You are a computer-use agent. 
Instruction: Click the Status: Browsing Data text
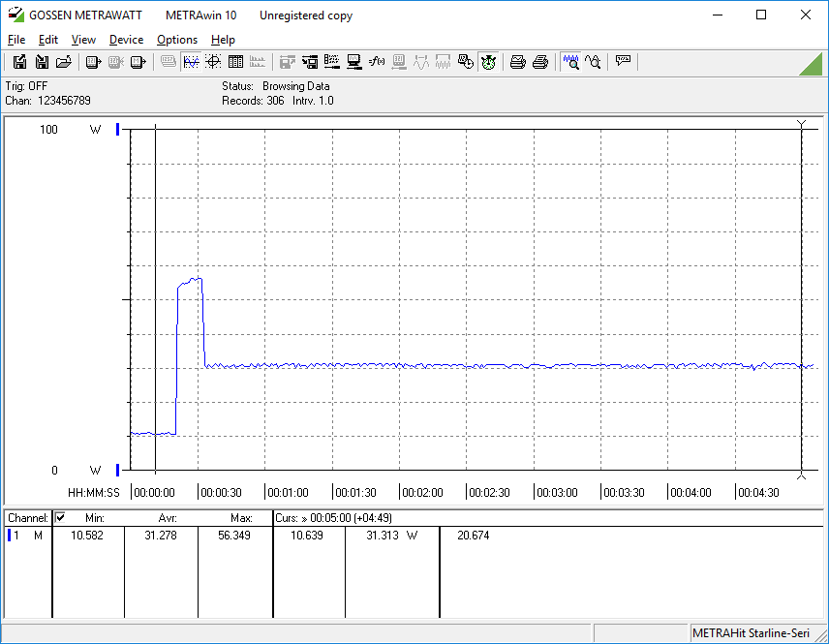coord(275,85)
